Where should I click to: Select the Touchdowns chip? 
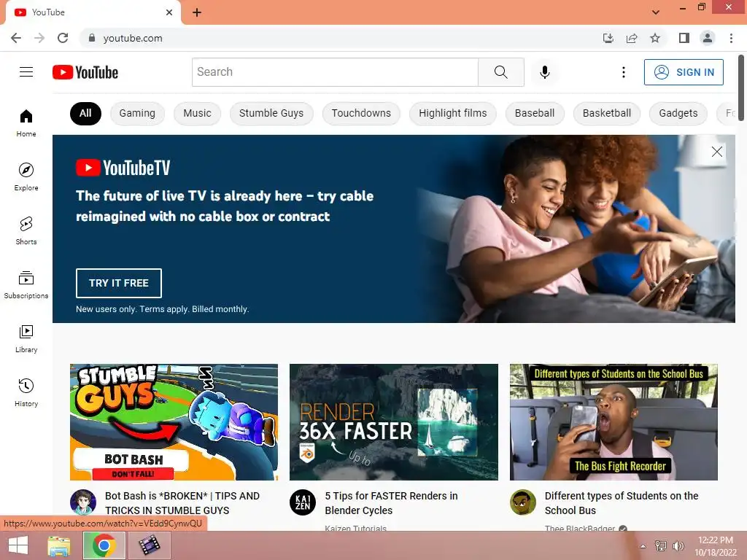pos(361,113)
